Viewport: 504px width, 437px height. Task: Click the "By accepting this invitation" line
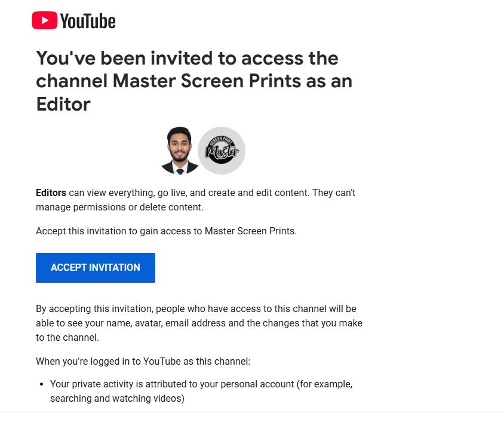(x=196, y=308)
